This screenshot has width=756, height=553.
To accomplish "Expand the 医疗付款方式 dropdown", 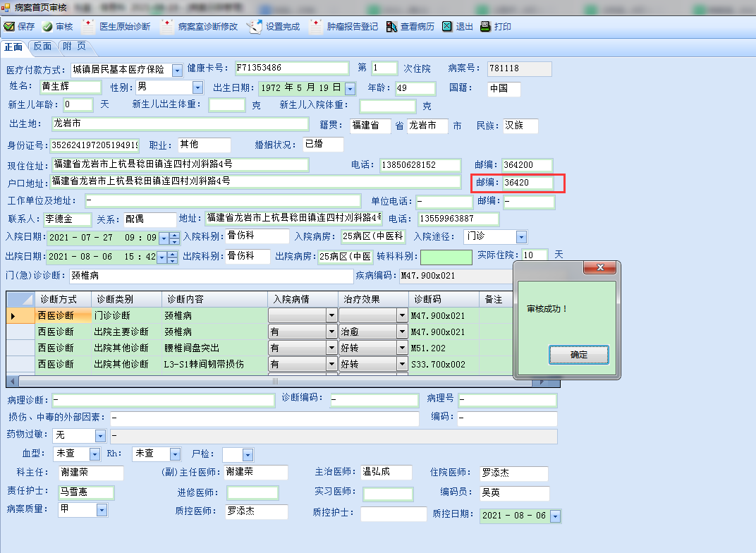I will (177, 70).
